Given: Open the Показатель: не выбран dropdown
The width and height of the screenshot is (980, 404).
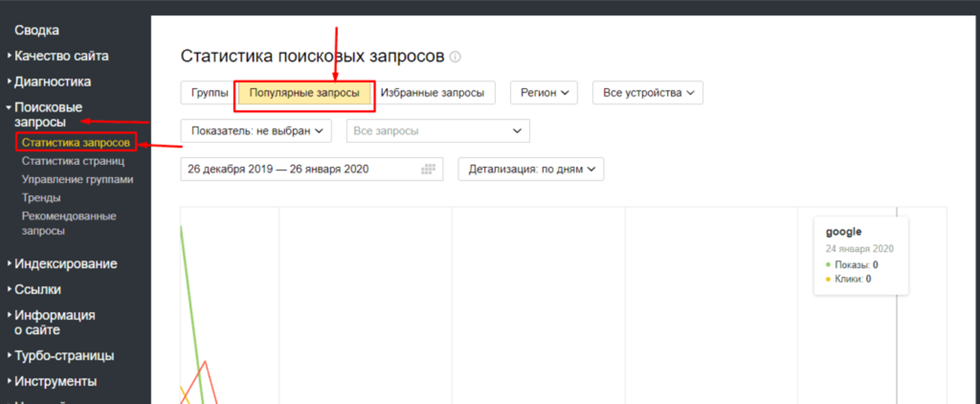Looking at the screenshot, I should click(256, 131).
